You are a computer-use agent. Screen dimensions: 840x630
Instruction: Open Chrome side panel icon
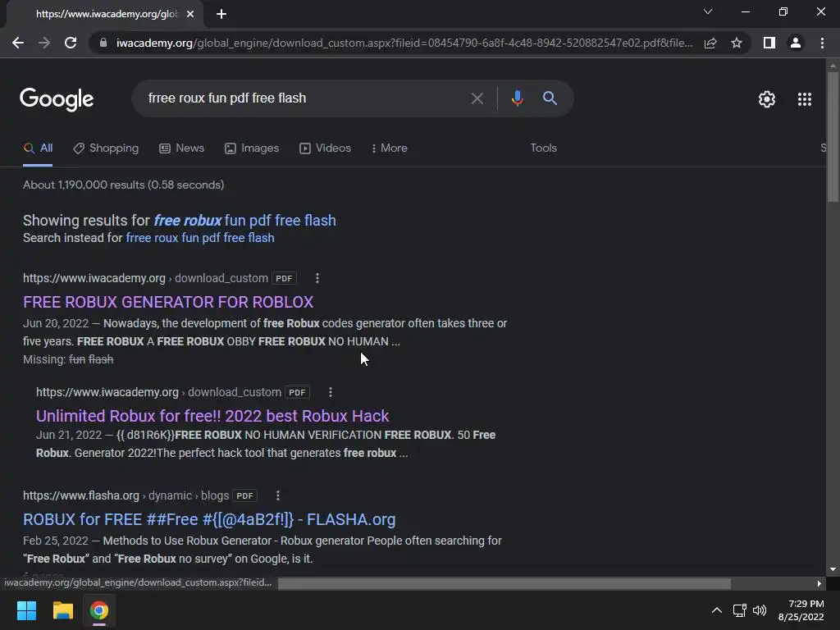(769, 43)
